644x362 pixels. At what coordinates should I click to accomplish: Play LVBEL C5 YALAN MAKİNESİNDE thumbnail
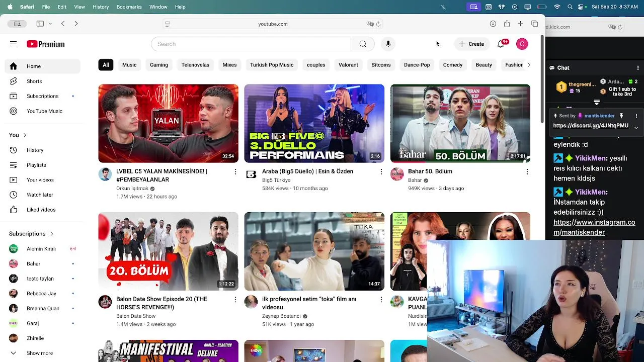click(168, 123)
